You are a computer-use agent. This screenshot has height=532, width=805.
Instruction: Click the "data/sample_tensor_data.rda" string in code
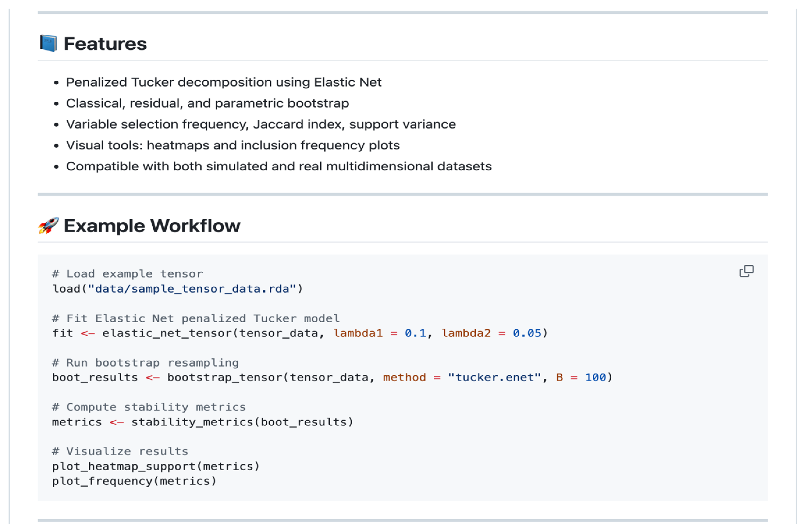point(192,289)
